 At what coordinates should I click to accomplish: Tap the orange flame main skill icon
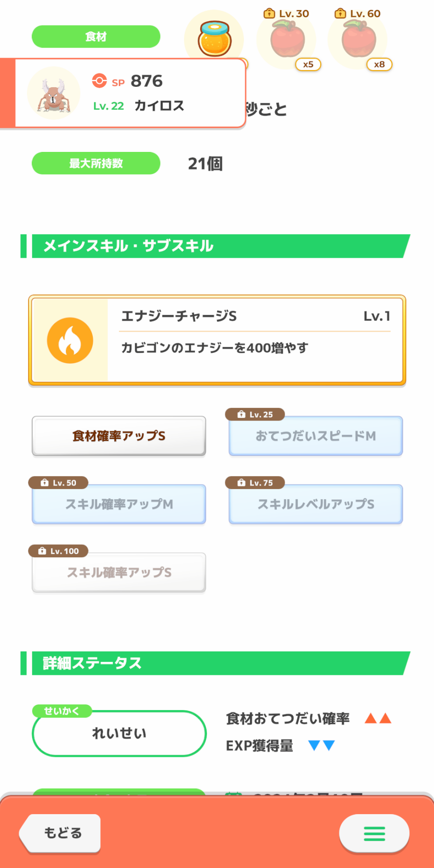pyautogui.click(x=70, y=341)
